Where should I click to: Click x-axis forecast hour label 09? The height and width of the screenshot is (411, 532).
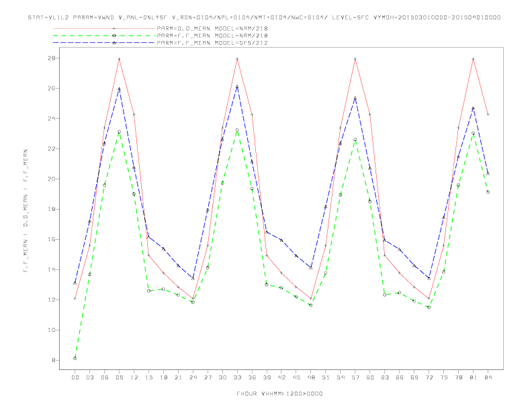point(119,377)
